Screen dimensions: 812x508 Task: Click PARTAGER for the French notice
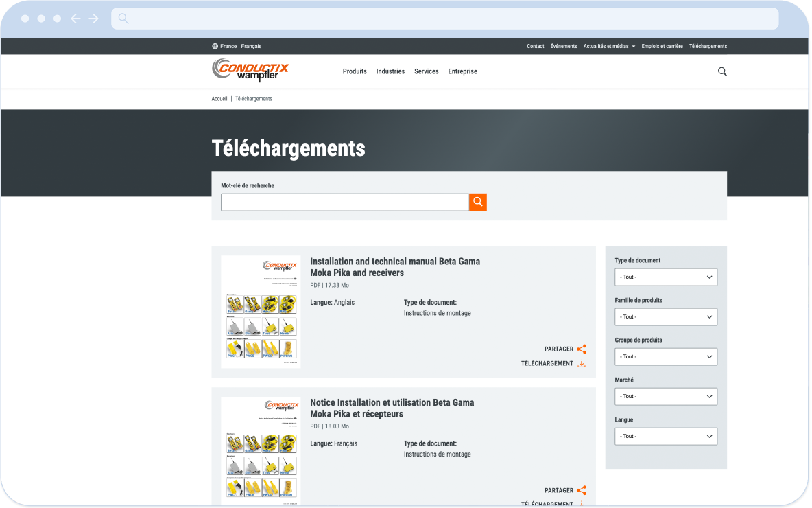point(559,490)
